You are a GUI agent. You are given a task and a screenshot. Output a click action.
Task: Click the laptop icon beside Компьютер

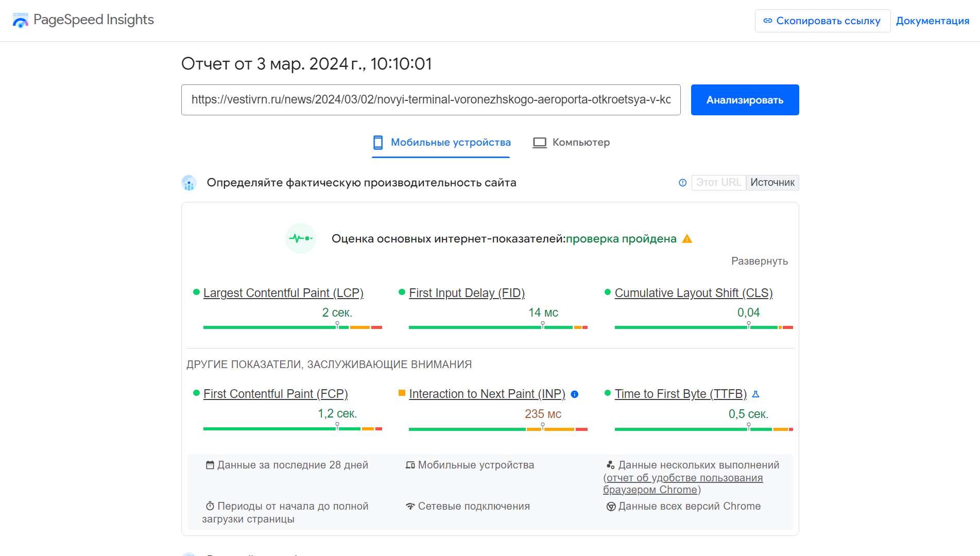click(x=540, y=143)
